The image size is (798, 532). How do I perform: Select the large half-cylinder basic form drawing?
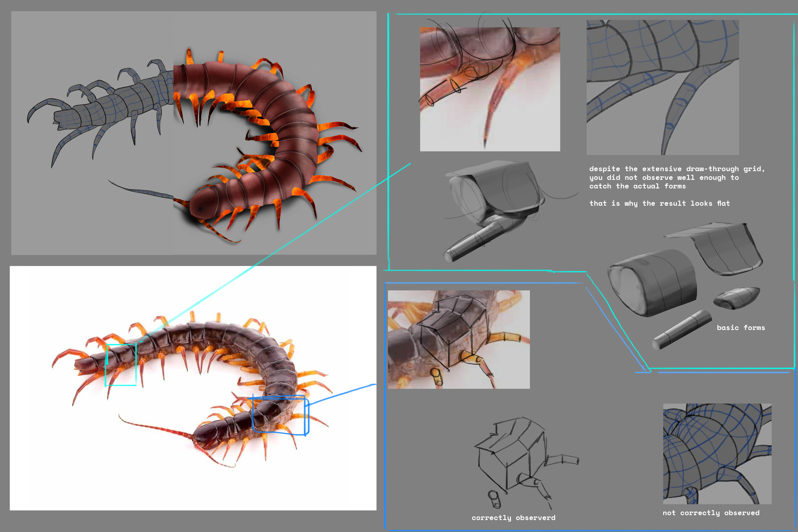(652, 283)
